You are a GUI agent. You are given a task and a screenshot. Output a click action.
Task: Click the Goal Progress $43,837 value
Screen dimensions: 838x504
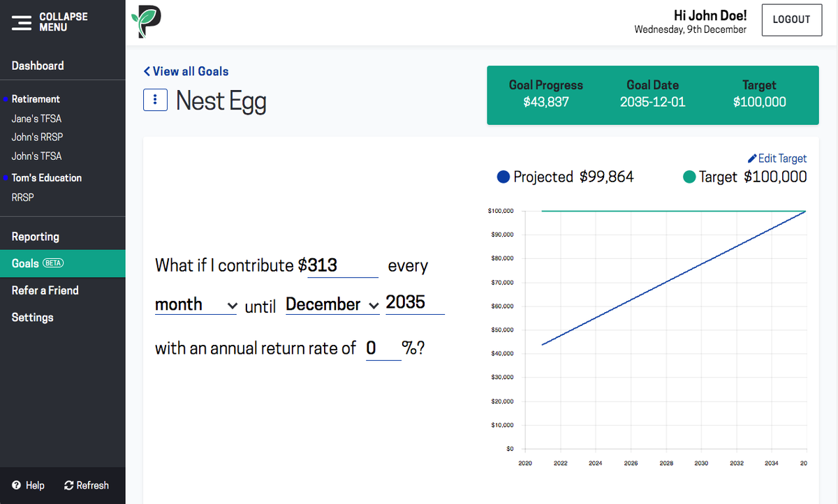tap(546, 102)
